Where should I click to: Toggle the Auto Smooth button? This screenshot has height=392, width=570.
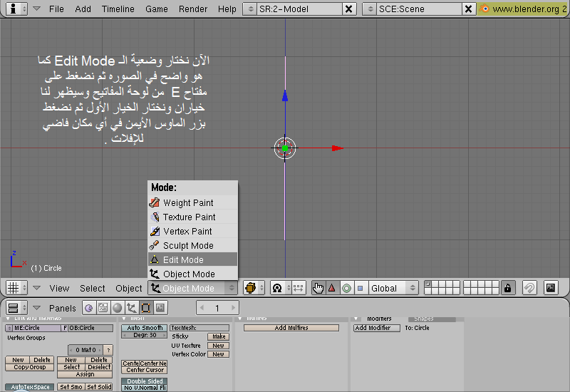[x=145, y=328]
